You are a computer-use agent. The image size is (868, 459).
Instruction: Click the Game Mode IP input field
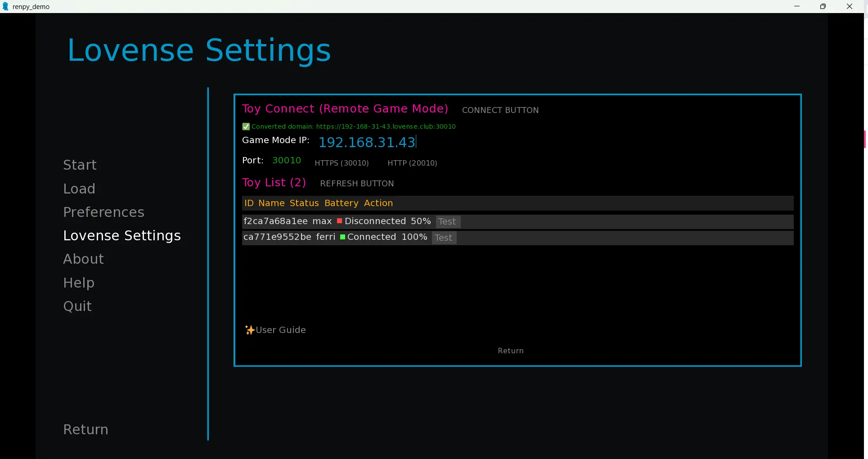(367, 142)
